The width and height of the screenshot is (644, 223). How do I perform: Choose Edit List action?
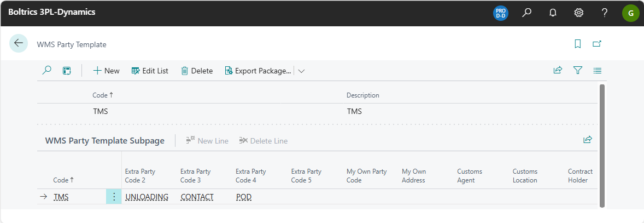coord(150,71)
